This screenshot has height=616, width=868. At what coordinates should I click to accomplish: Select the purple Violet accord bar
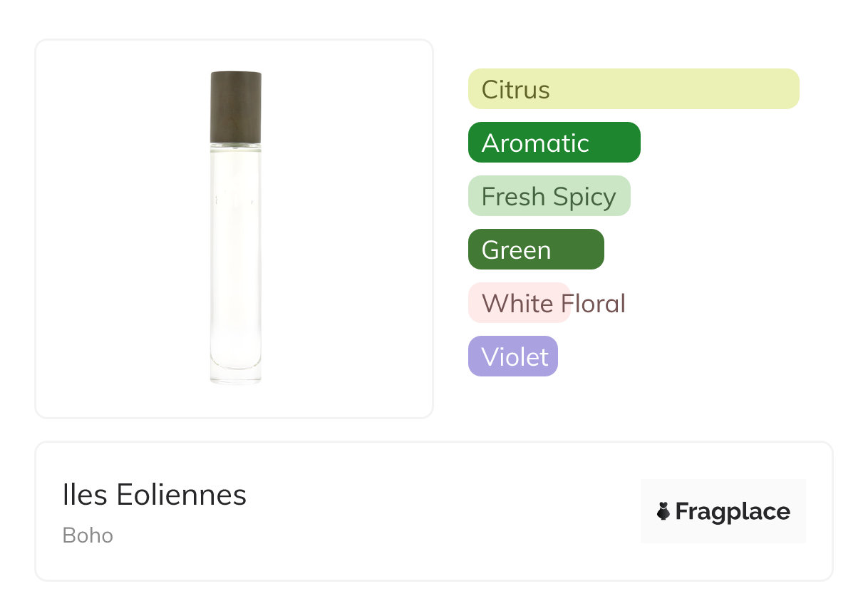coord(512,356)
